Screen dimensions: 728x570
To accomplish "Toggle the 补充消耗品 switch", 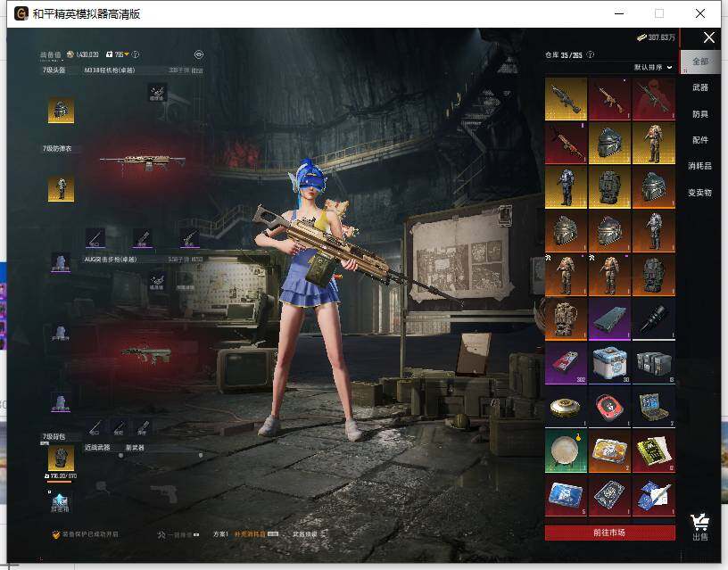I will coord(273,534).
